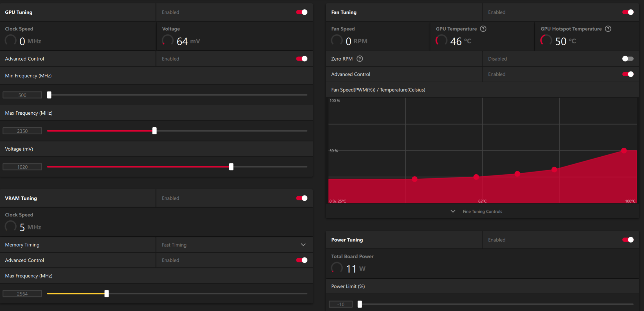Open the Memory Timing dropdown
The width and height of the screenshot is (644, 311).
point(303,245)
